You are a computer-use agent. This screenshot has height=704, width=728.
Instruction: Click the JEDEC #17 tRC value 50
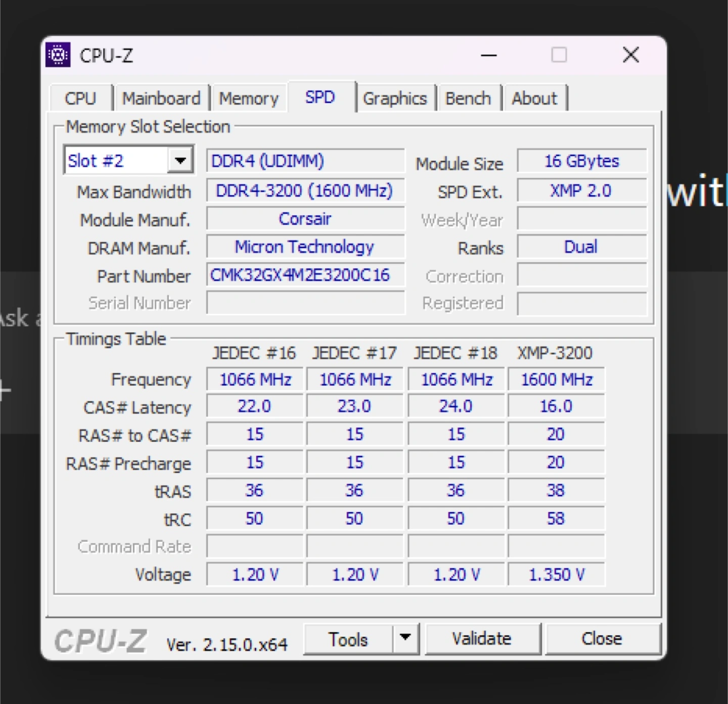pyautogui.click(x=354, y=519)
